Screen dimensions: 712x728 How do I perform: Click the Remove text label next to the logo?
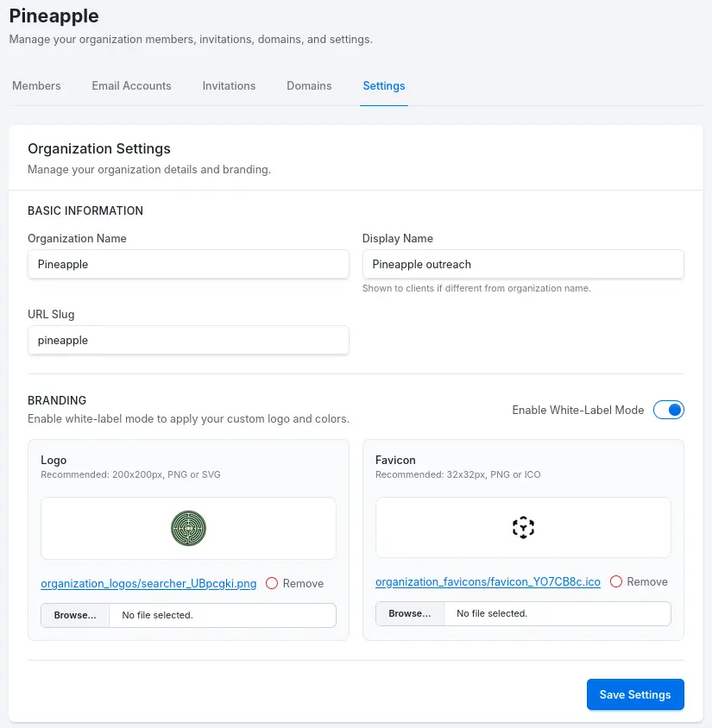coord(302,584)
